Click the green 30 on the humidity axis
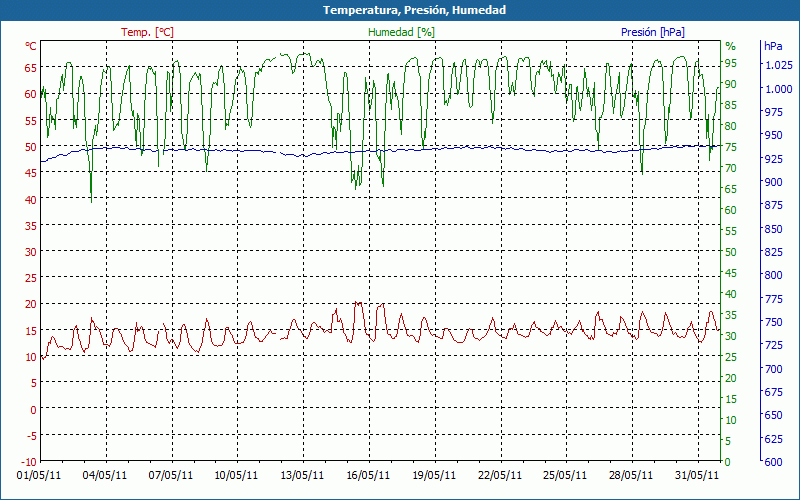Viewport: 800px width, 500px height. (x=731, y=336)
